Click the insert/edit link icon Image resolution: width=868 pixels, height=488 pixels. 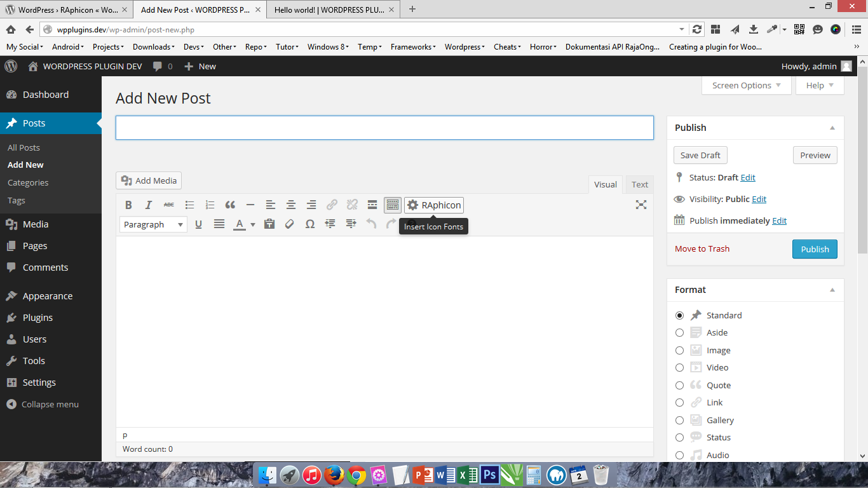332,205
